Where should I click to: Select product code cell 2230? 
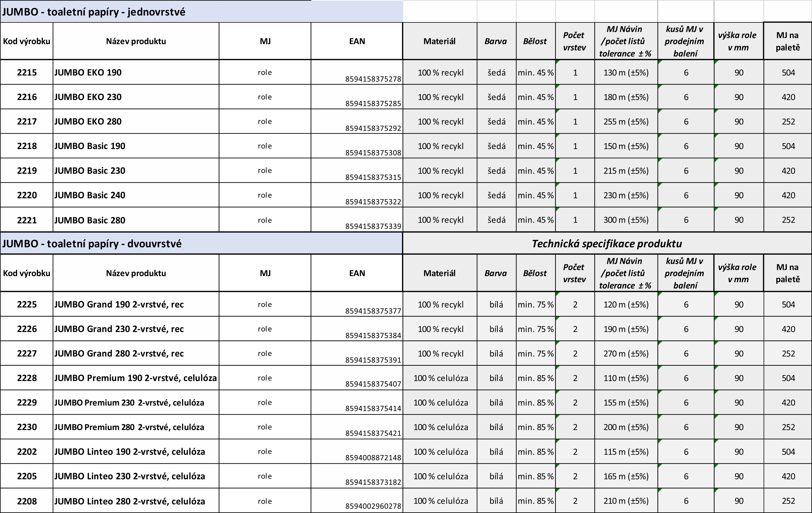tap(27, 427)
